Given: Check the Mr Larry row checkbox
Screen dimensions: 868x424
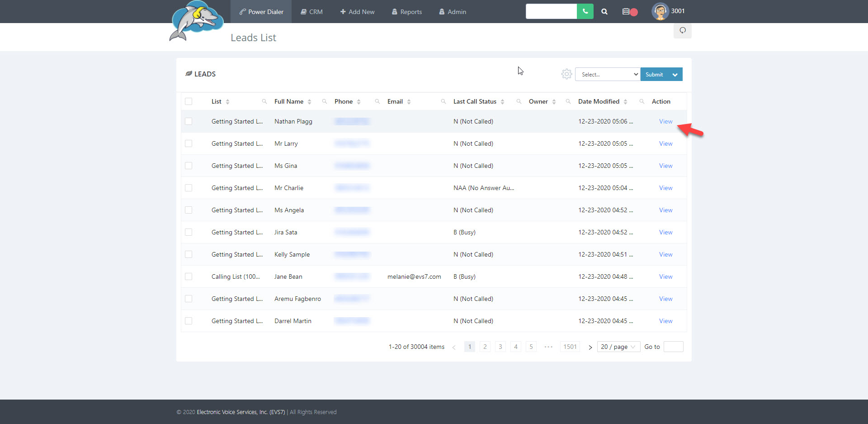Looking at the screenshot, I should click(189, 143).
